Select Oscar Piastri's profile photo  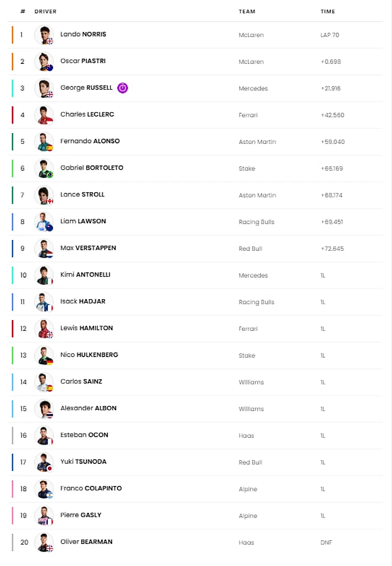(44, 61)
